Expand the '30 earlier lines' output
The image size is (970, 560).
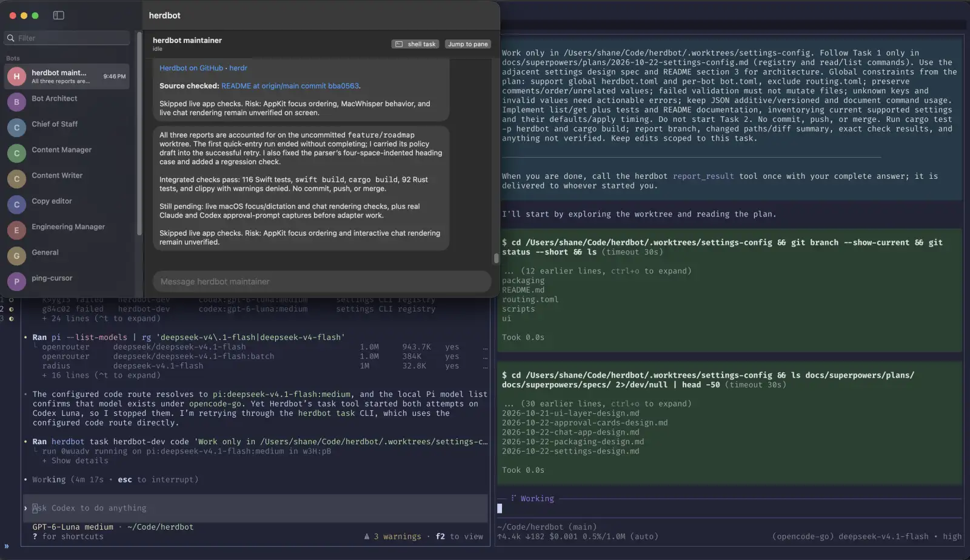[597, 404]
